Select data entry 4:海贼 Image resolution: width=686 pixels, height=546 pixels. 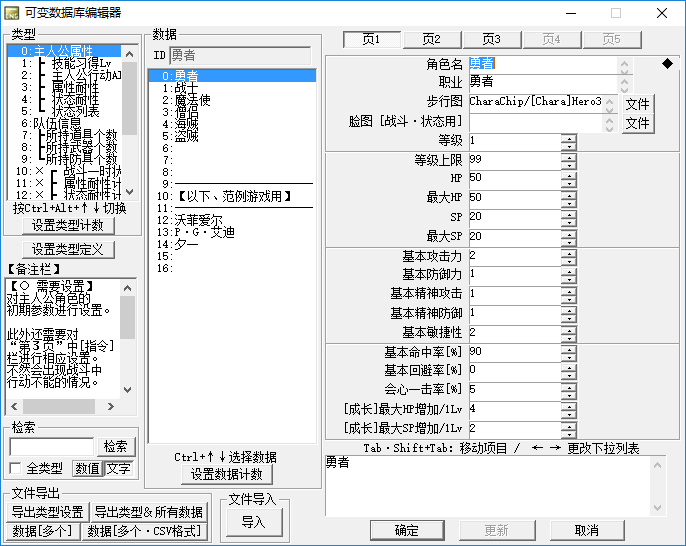pyautogui.click(x=232, y=124)
